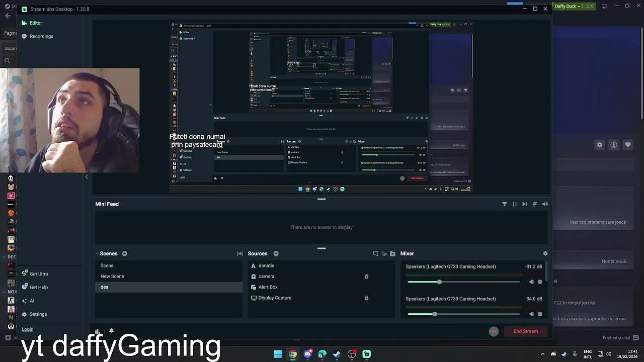Pause the Mini Feed alert queue
Image resolution: width=644 pixels, height=362 pixels.
point(514,204)
